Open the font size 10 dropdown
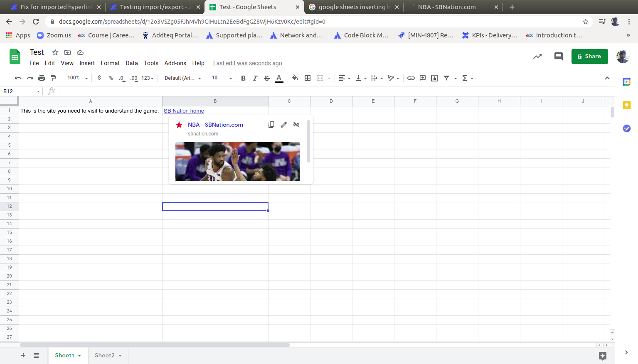The width and height of the screenshot is (638, 364). click(222, 78)
